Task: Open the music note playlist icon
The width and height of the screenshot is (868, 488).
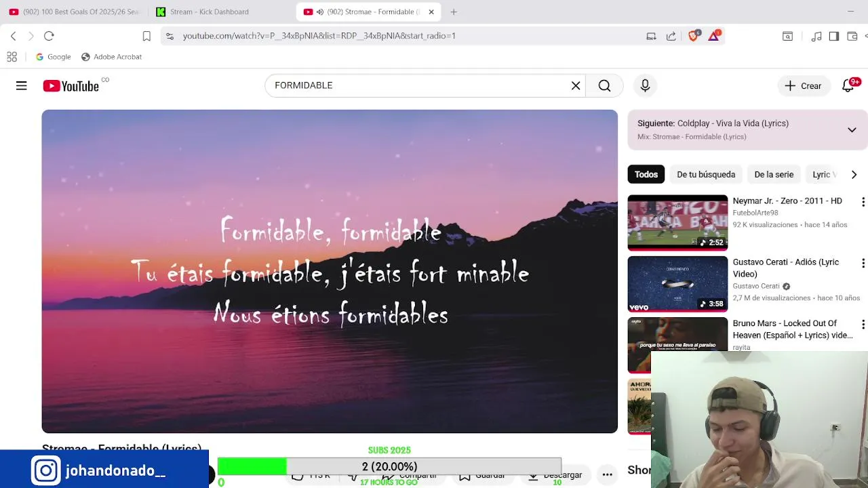Action: [816, 36]
